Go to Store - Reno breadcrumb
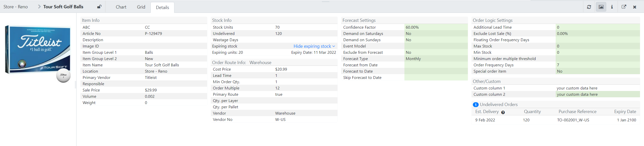The width and height of the screenshot is (644, 146). click(16, 7)
